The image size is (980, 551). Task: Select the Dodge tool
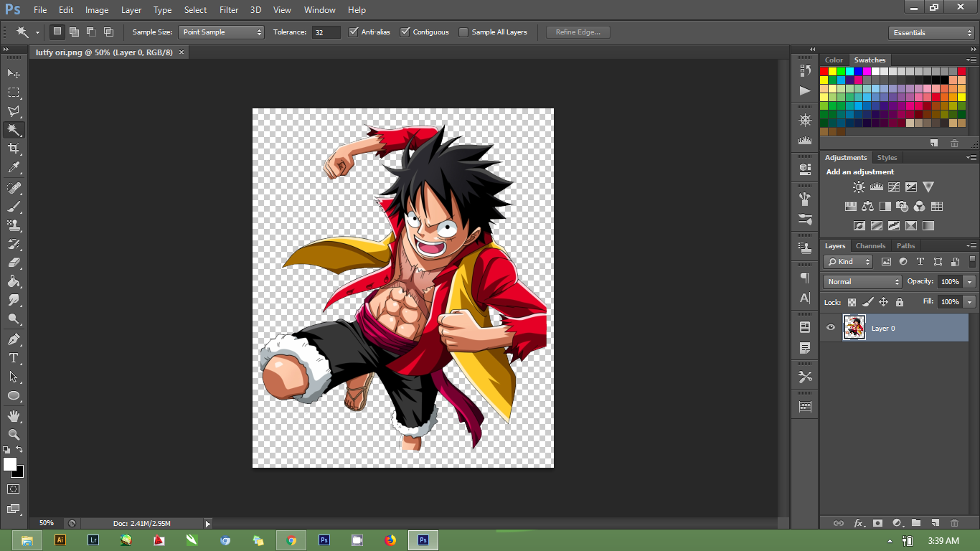(x=14, y=319)
